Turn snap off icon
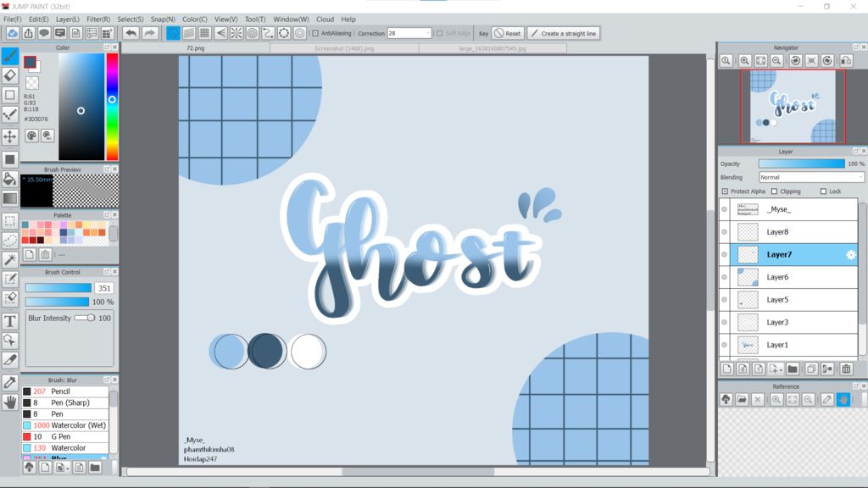 pyautogui.click(x=173, y=33)
